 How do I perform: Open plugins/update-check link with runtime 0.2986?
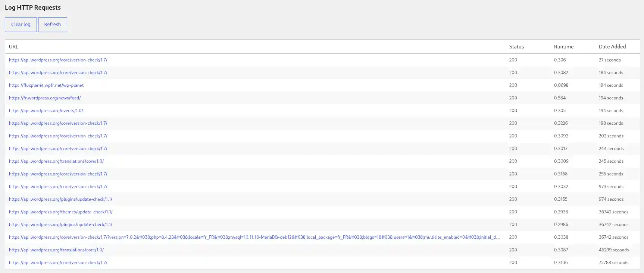tap(60, 225)
